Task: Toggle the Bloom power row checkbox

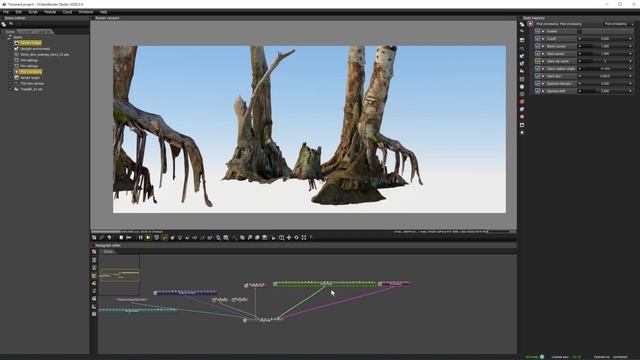Action: coord(538,46)
